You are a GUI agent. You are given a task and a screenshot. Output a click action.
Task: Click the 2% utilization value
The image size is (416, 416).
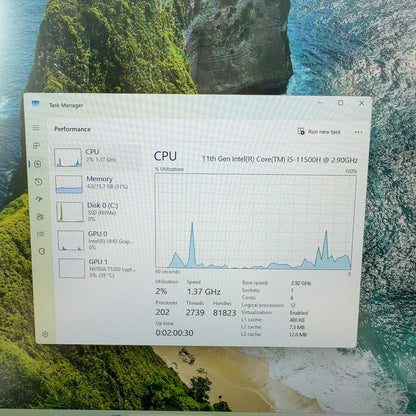(161, 291)
